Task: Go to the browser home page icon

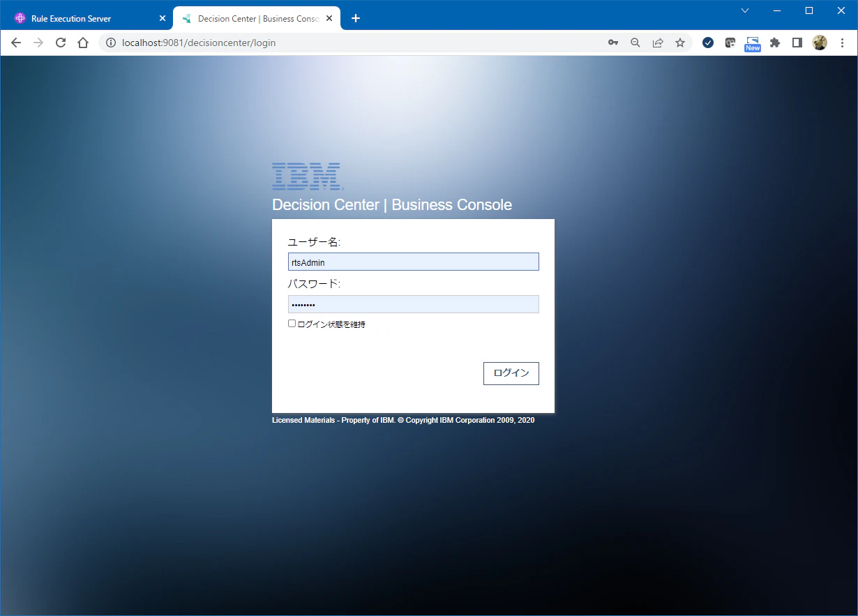Action: pyautogui.click(x=83, y=43)
